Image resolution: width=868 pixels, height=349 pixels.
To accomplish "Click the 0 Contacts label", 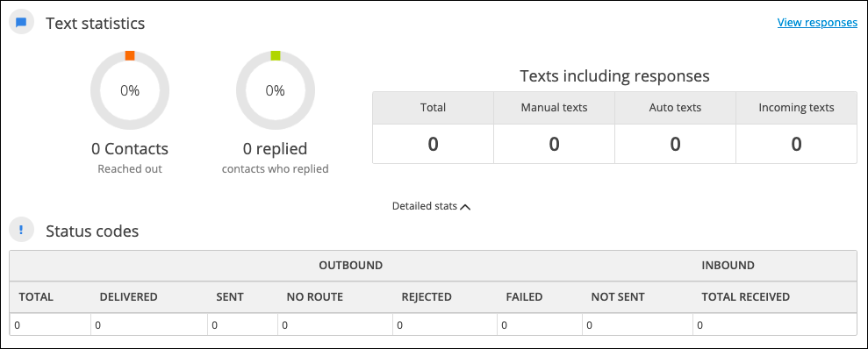I will [130, 149].
